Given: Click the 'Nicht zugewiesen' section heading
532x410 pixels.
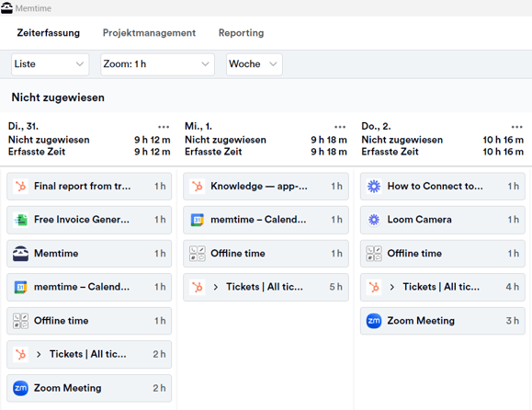Looking at the screenshot, I should point(58,97).
